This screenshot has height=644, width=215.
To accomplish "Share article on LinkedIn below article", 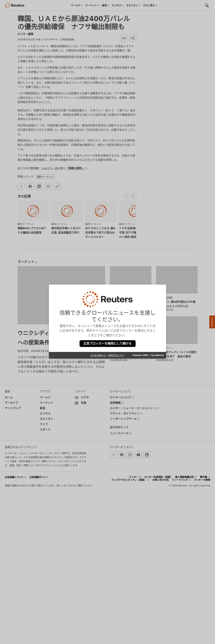I will click(39, 186).
